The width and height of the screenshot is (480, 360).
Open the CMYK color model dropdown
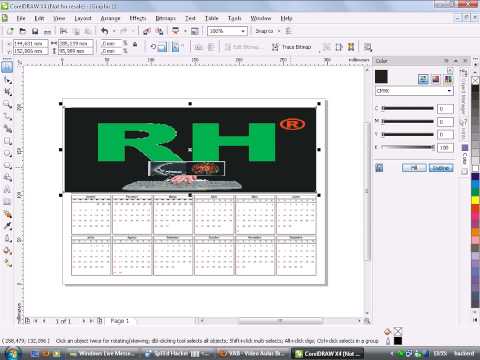(x=449, y=91)
